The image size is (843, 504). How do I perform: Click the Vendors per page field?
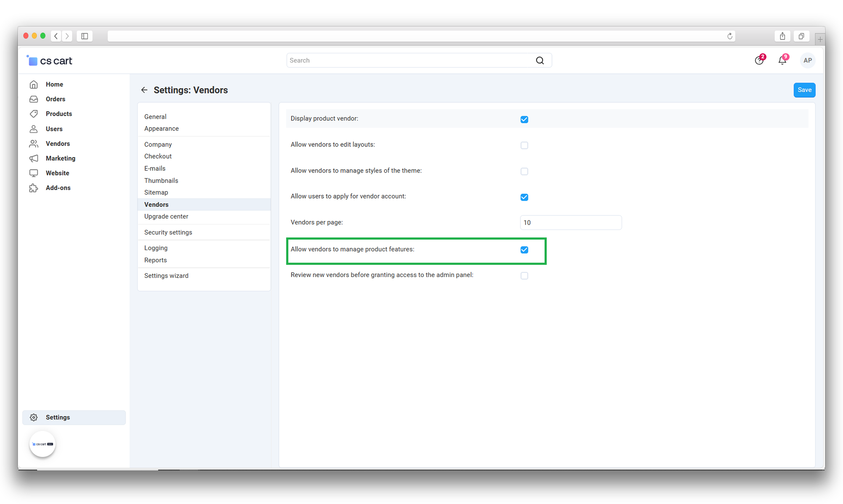[x=570, y=222]
